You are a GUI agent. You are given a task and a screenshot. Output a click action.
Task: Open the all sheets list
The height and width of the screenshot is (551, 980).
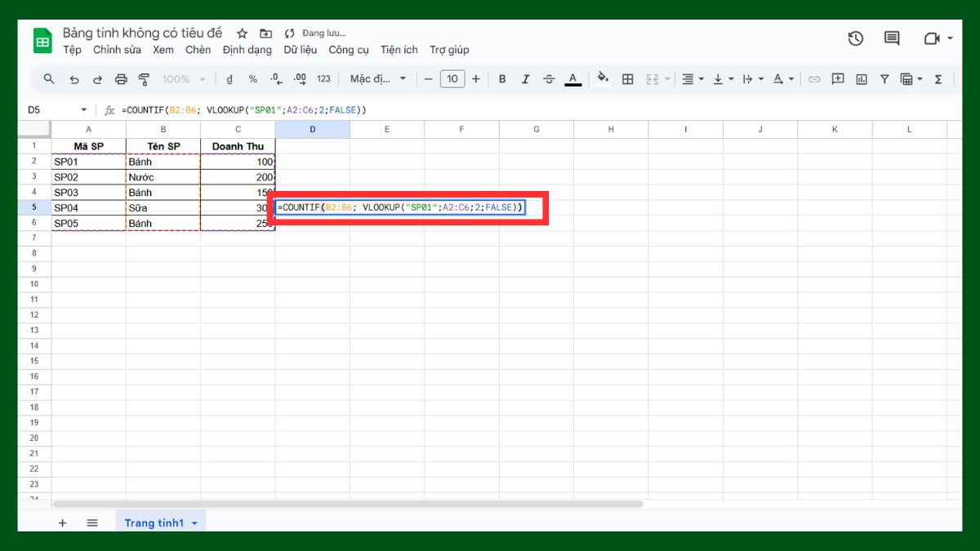coord(92,523)
